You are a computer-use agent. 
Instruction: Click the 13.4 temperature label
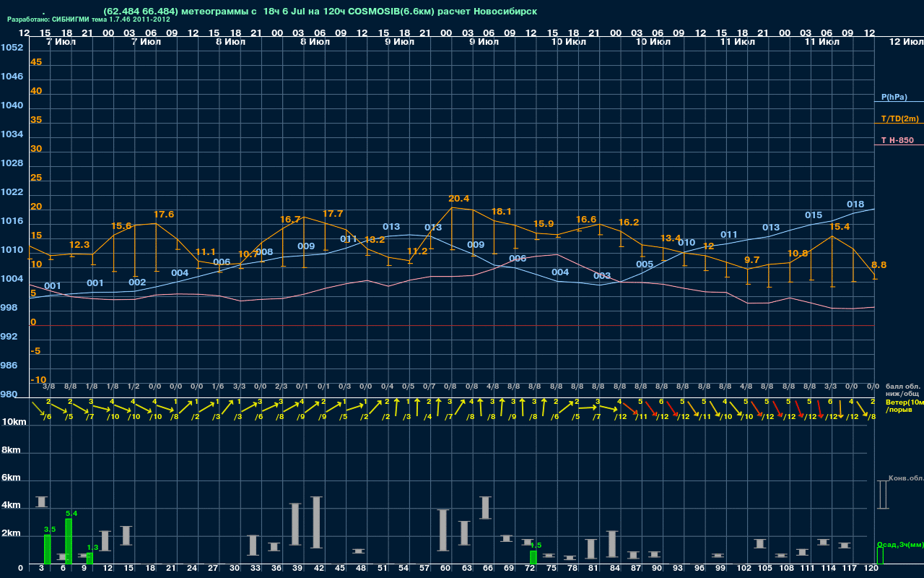[671, 238]
